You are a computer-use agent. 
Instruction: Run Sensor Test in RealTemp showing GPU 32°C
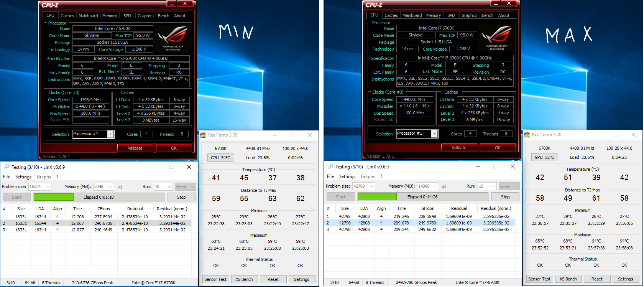point(539,279)
